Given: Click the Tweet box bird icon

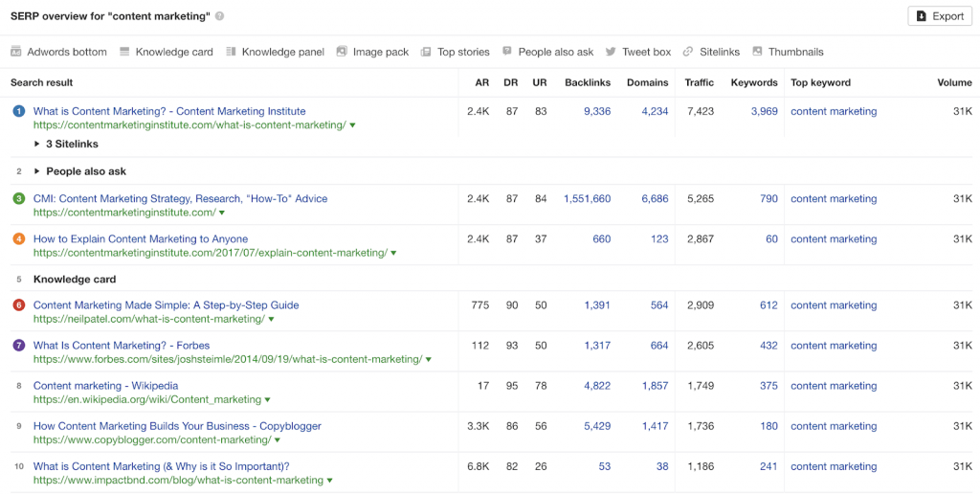Looking at the screenshot, I should (611, 52).
